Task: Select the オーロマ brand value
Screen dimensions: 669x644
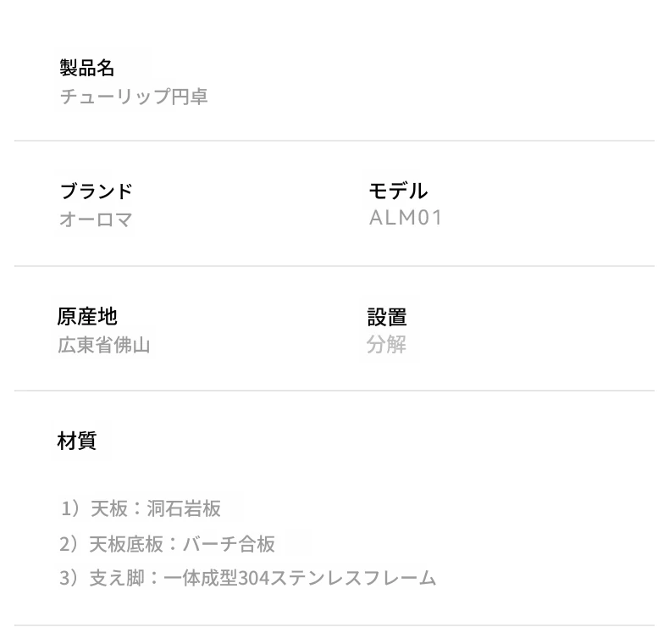Action: click(x=96, y=219)
